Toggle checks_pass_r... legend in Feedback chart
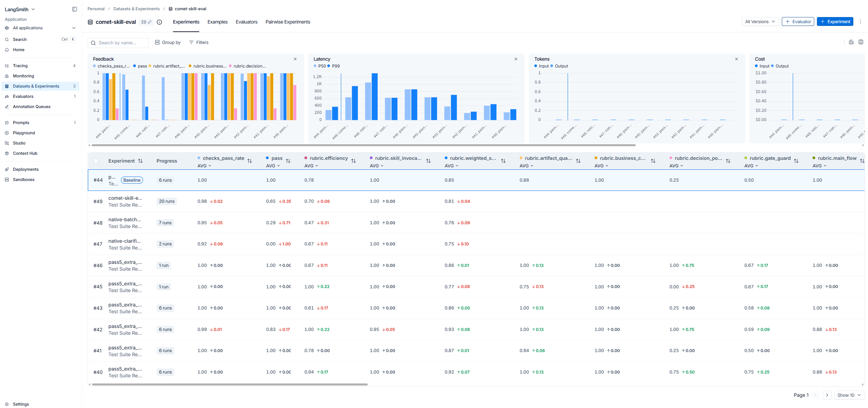The height and width of the screenshot is (408, 868). [x=111, y=66]
